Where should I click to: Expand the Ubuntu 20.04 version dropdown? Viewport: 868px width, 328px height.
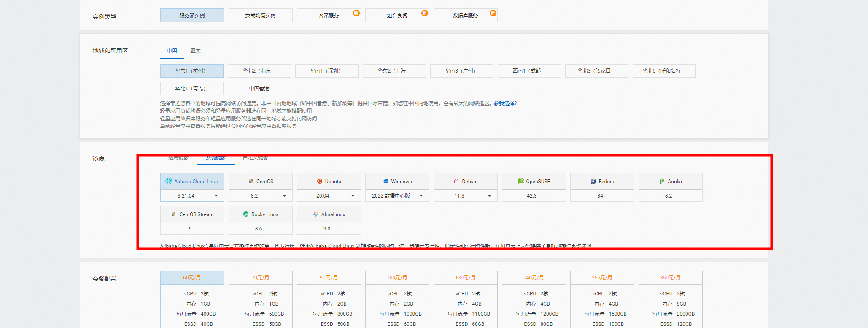coord(329,196)
